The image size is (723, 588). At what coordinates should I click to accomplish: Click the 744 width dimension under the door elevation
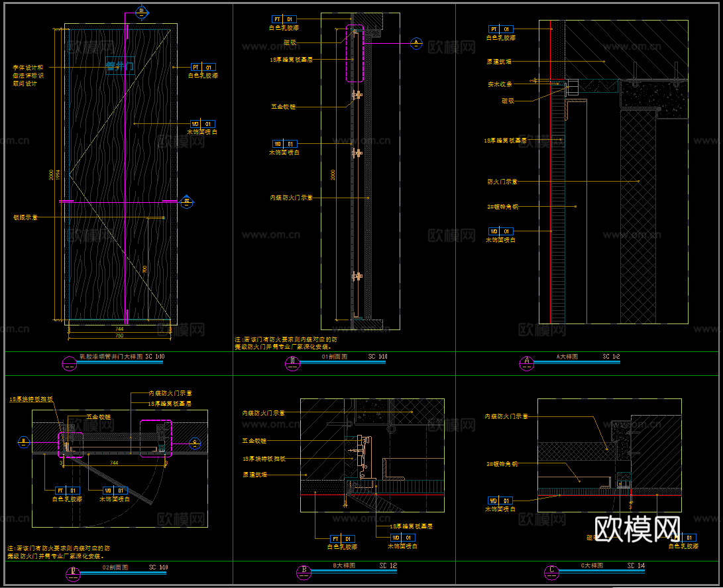point(119,329)
